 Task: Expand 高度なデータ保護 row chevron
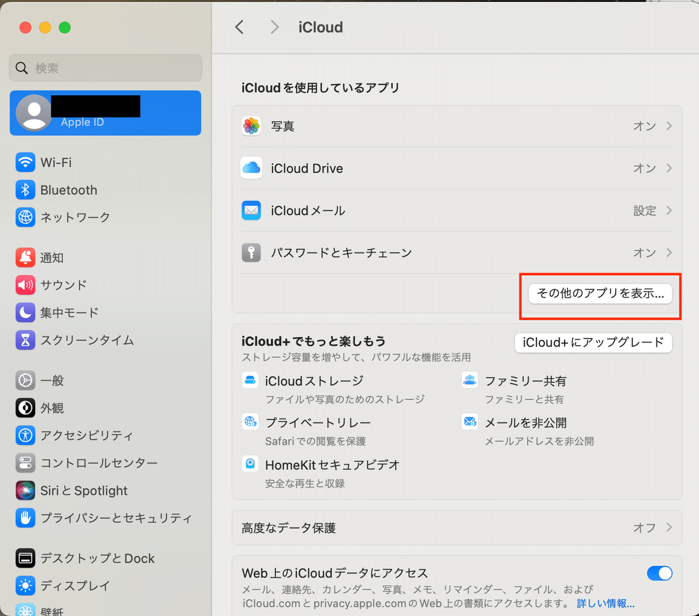click(669, 527)
